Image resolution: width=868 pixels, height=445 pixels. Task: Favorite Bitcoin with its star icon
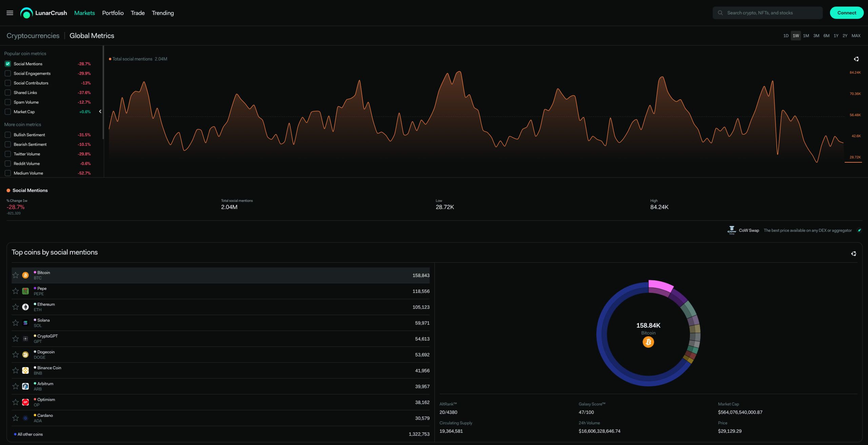(x=16, y=275)
